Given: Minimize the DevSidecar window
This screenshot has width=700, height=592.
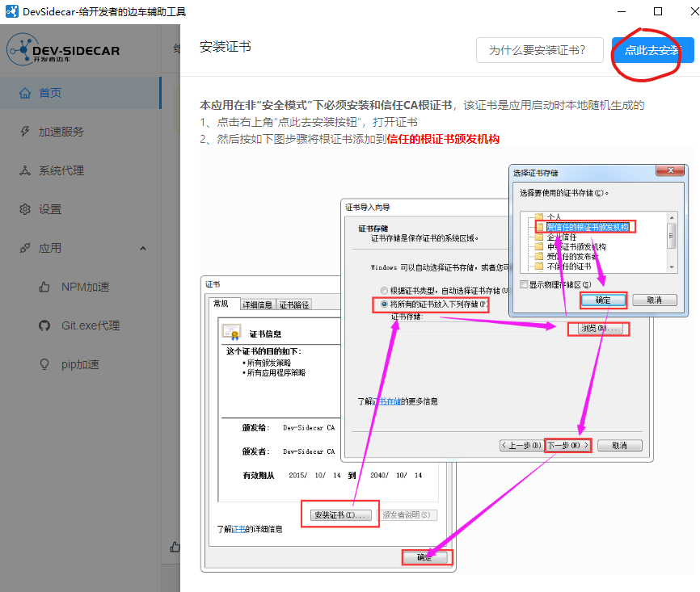Looking at the screenshot, I should click(622, 11).
